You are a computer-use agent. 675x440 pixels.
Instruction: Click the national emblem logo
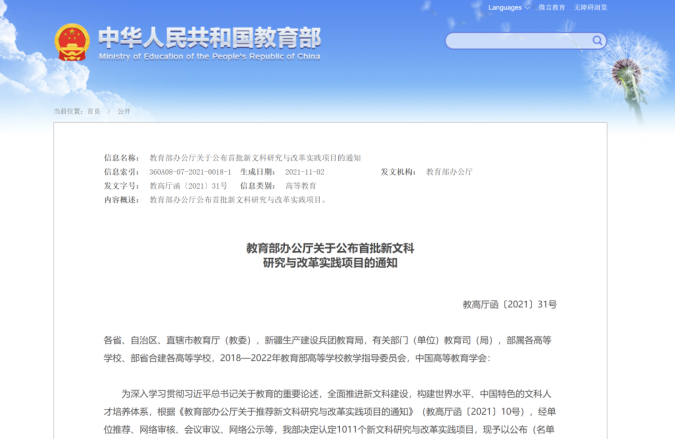pos(72,41)
